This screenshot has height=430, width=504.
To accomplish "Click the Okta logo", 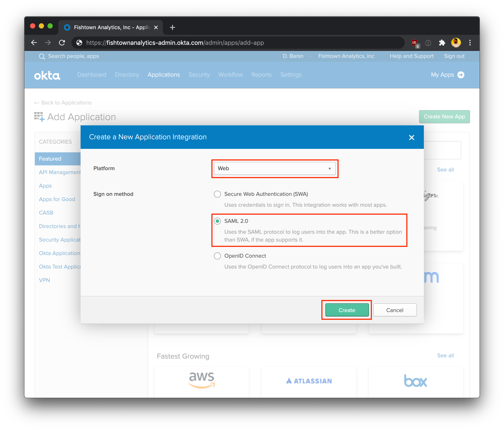I will click(x=47, y=75).
